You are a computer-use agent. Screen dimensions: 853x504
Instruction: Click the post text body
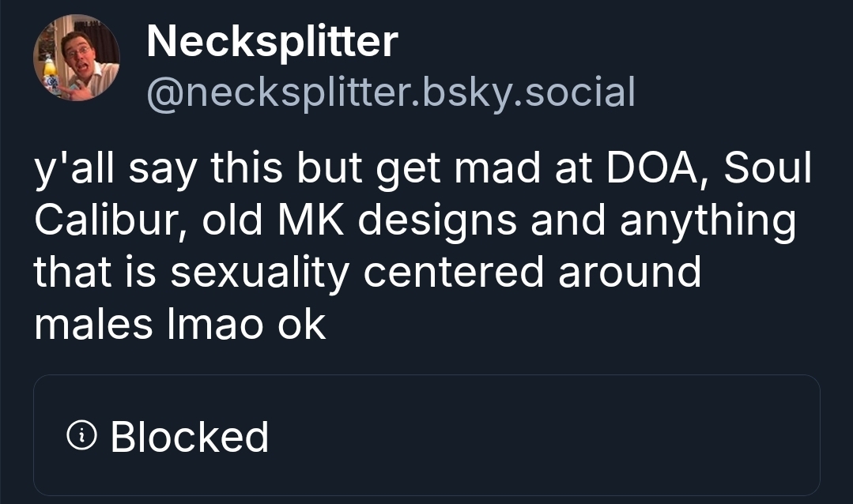pyautogui.click(x=411, y=246)
